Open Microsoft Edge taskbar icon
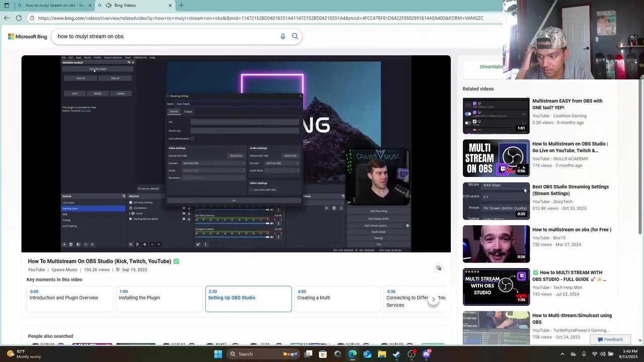Screen dimensions: 644x362 352,354
